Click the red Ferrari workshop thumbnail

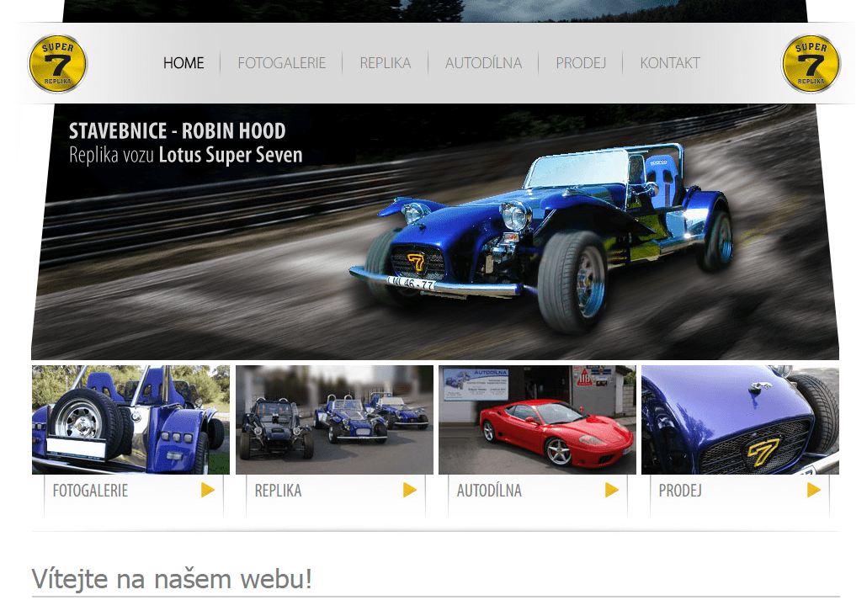pos(537,420)
